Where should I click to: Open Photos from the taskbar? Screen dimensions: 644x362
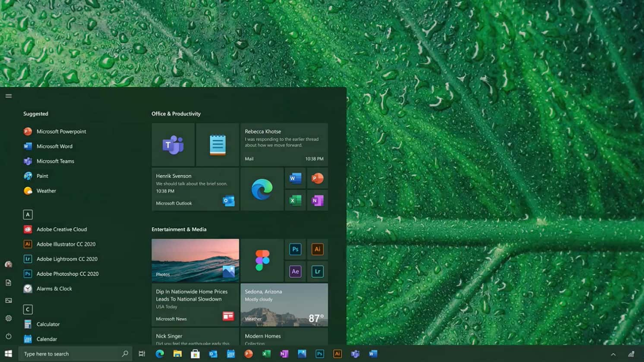[302, 354]
